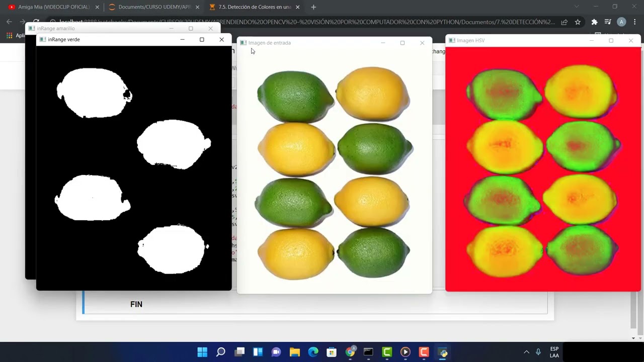644x362 pixels.
Task: Close the Documents/CURSO UDEMY tab
Action: click(197, 7)
